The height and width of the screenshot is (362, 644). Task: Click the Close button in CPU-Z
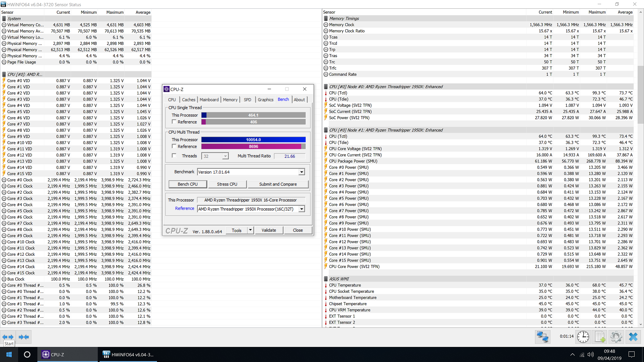click(x=298, y=230)
